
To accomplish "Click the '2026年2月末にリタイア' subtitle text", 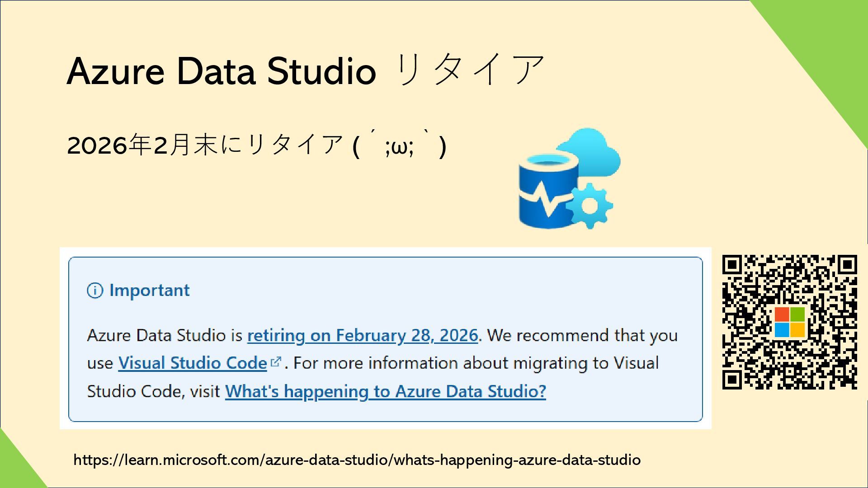I will [205, 145].
